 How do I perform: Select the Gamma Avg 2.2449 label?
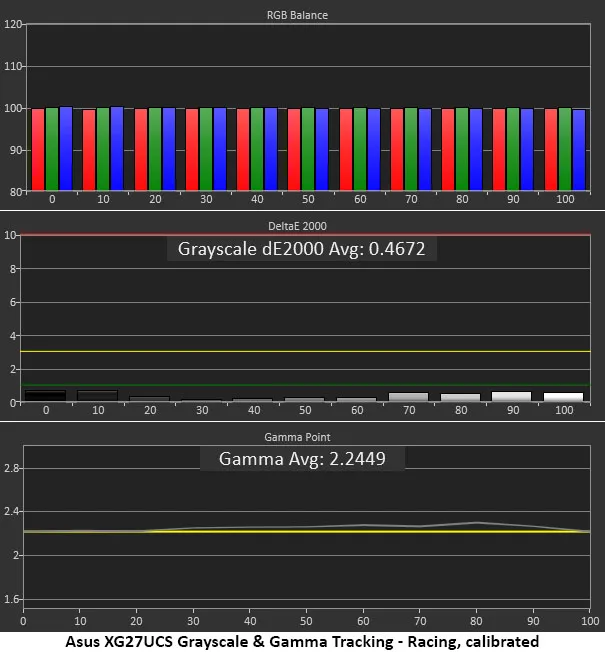pos(302,459)
